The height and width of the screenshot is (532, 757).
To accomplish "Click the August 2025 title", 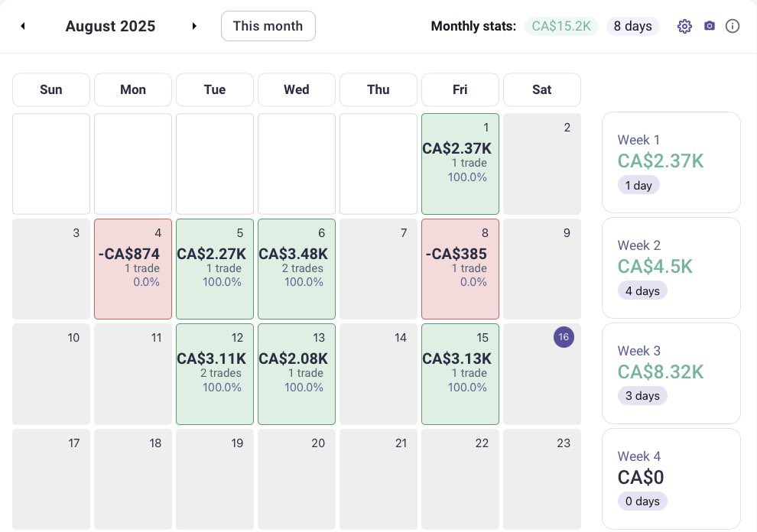I will 110,25.
